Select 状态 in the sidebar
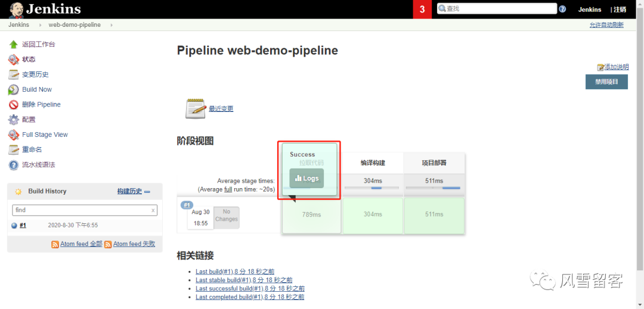Image resolution: width=644 pixels, height=309 pixels. [29, 60]
